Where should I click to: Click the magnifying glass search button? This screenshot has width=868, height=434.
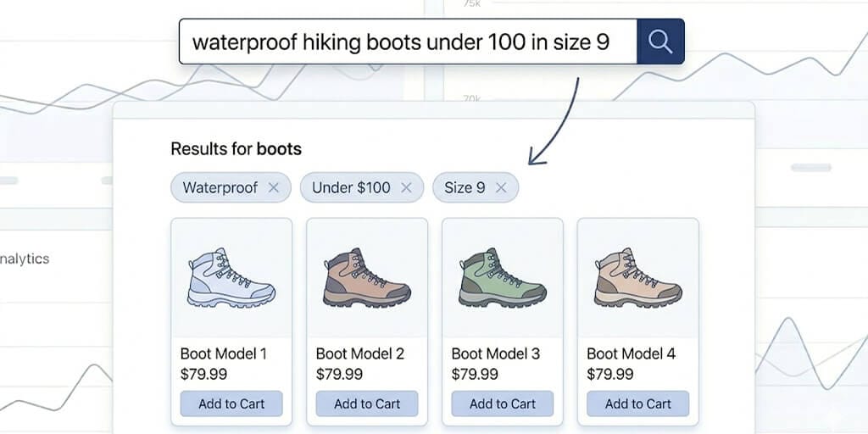(x=660, y=42)
